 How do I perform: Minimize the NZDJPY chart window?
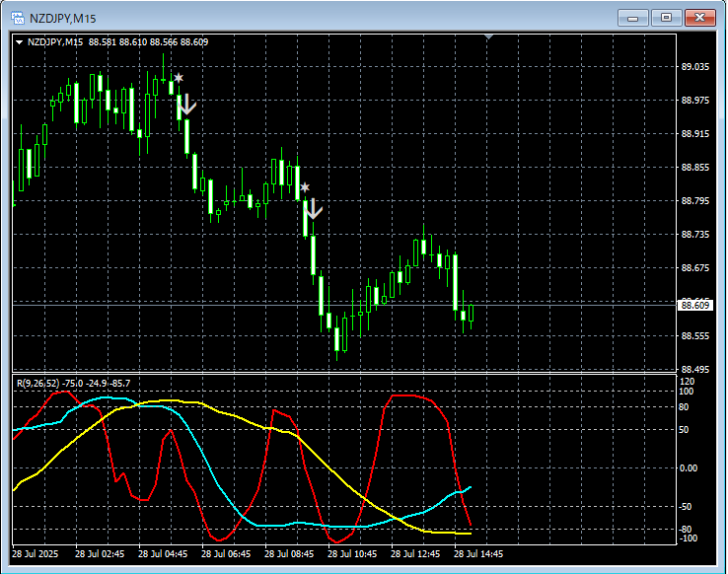tap(632, 18)
